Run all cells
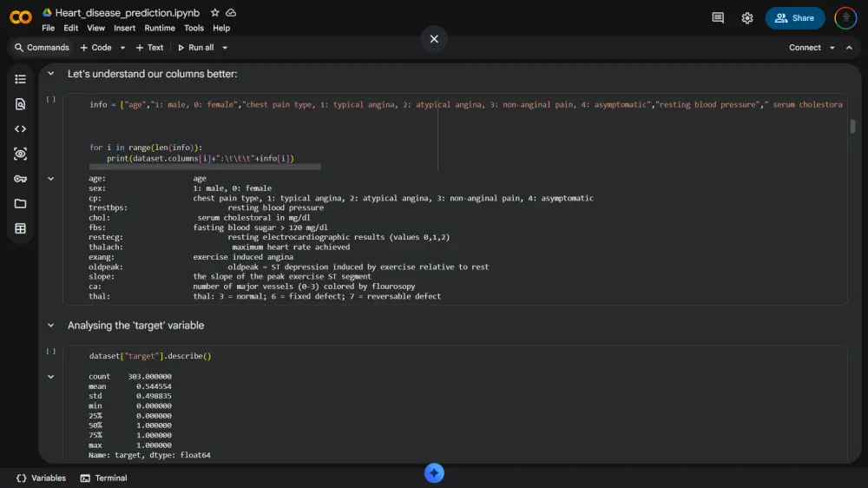 (x=195, y=48)
